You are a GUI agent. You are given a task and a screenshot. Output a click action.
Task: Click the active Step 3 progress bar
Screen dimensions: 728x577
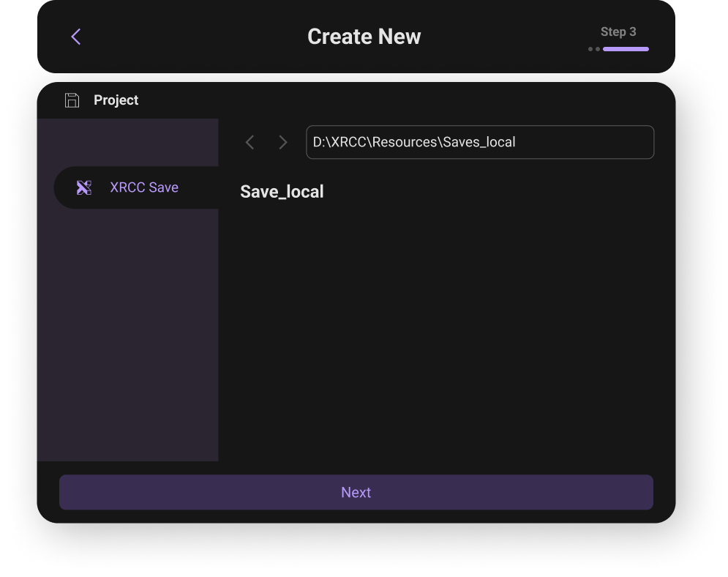click(x=626, y=49)
